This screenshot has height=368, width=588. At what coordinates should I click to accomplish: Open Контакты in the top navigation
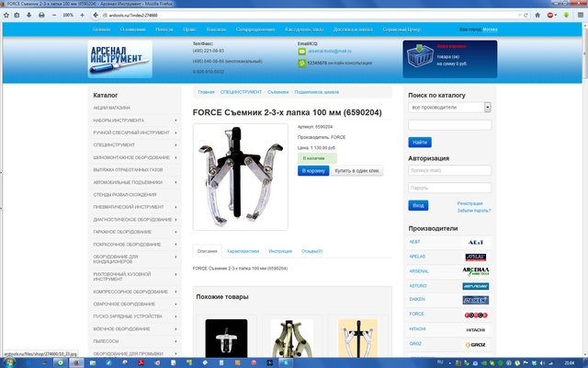coord(216,29)
